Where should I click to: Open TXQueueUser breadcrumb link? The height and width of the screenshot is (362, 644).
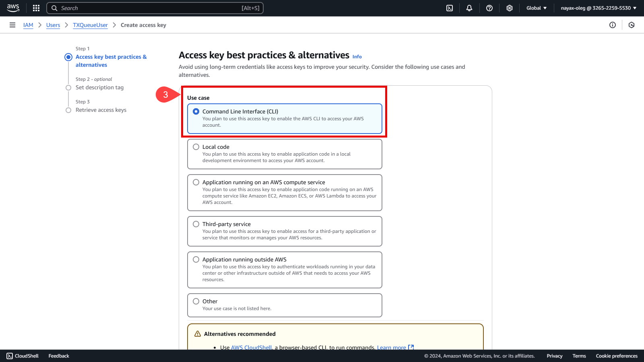[x=90, y=25]
